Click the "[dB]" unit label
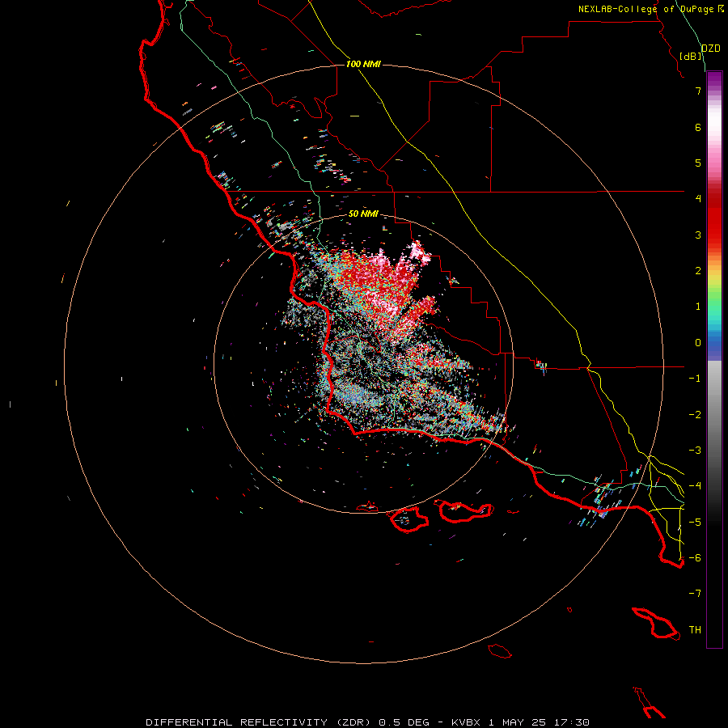This screenshot has height=728, width=728. click(x=691, y=56)
